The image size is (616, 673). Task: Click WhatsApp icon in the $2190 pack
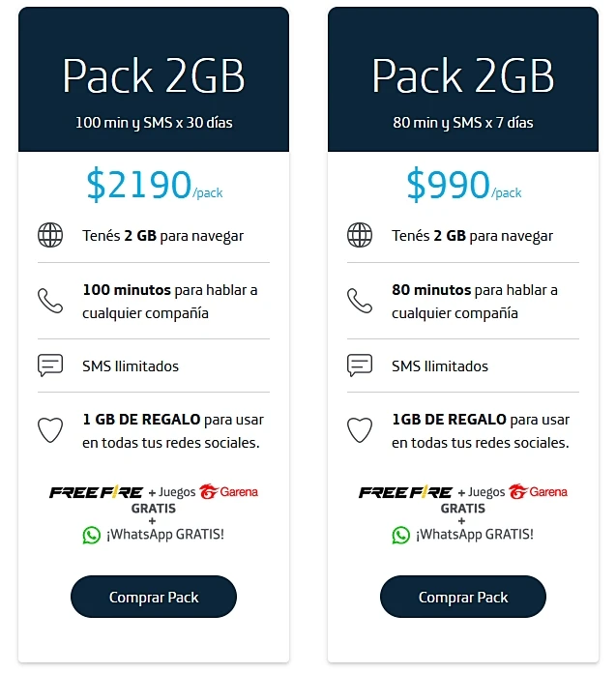tap(91, 534)
